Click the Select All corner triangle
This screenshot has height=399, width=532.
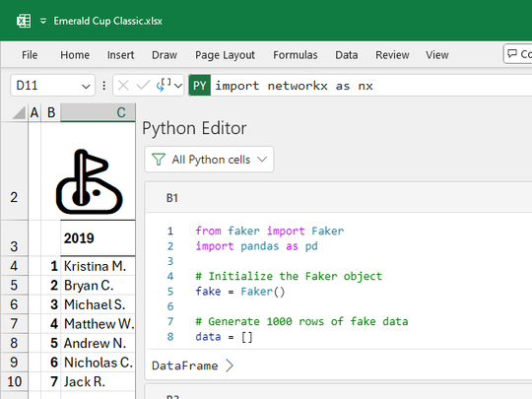(x=19, y=112)
